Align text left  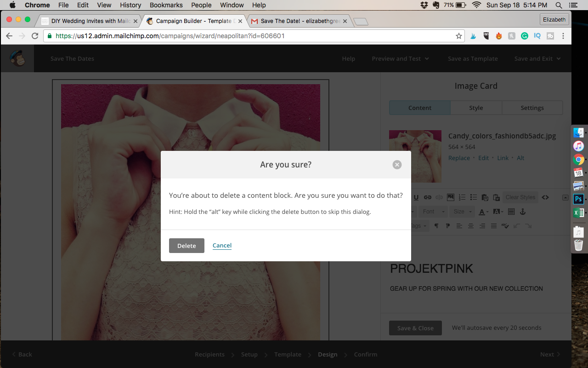point(459,226)
